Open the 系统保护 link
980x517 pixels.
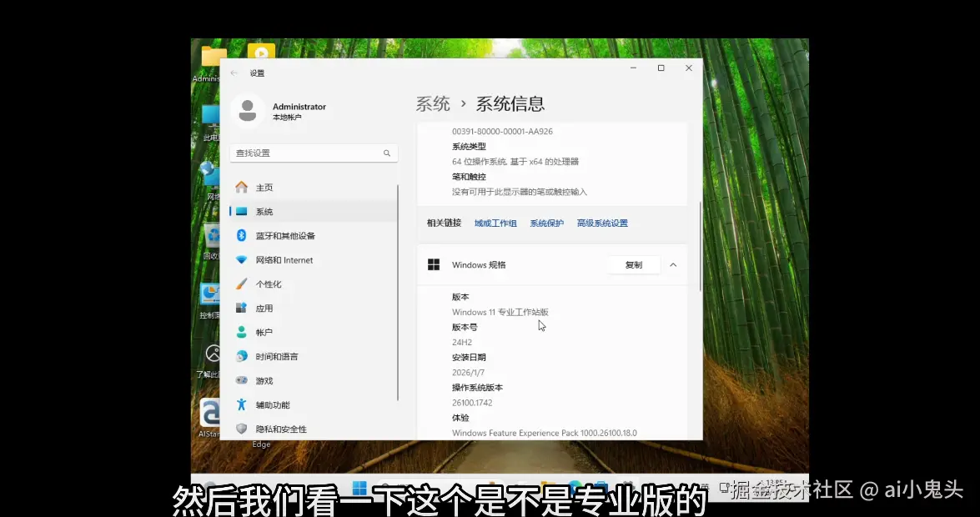[x=547, y=223]
